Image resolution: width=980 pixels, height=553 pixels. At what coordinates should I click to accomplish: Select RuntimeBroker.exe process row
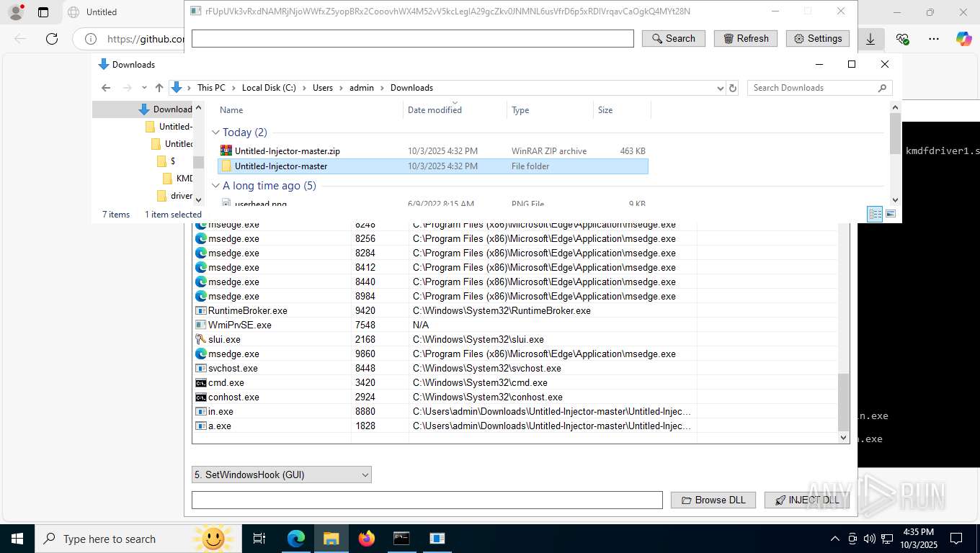pyautogui.click(x=516, y=311)
